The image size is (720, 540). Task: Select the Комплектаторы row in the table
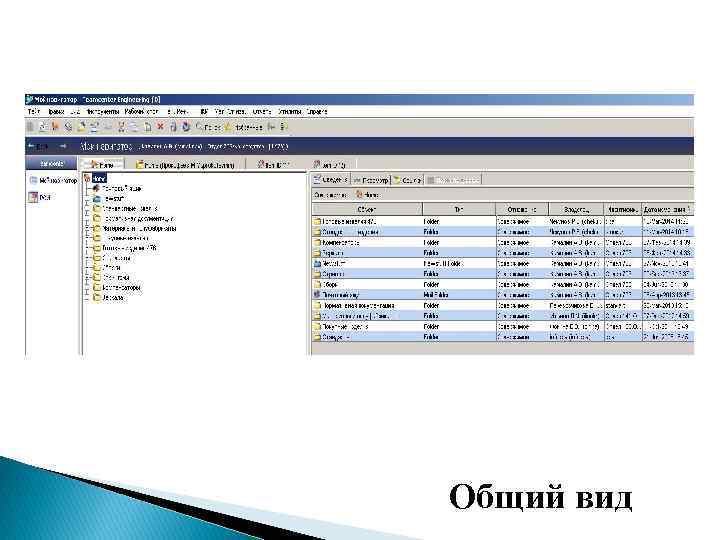[503, 242]
